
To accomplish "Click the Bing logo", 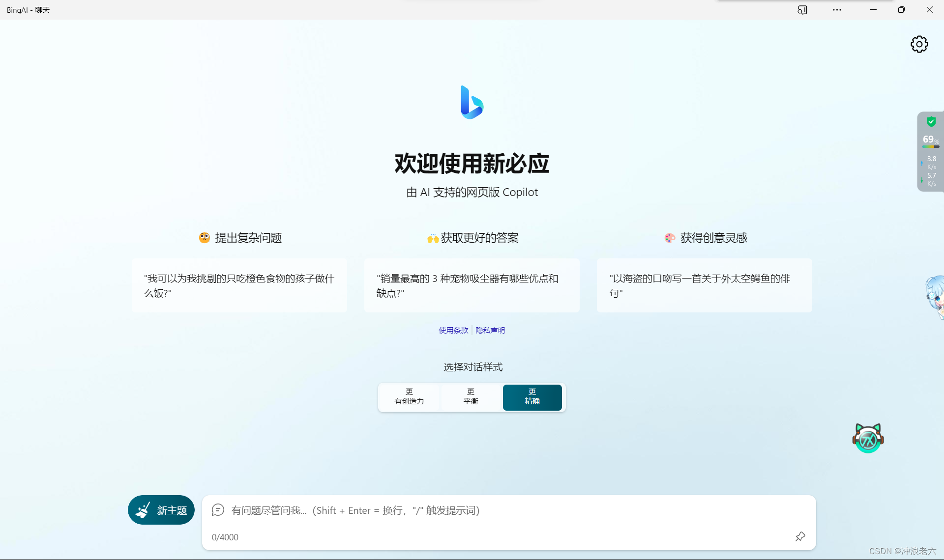I will (472, 102).
